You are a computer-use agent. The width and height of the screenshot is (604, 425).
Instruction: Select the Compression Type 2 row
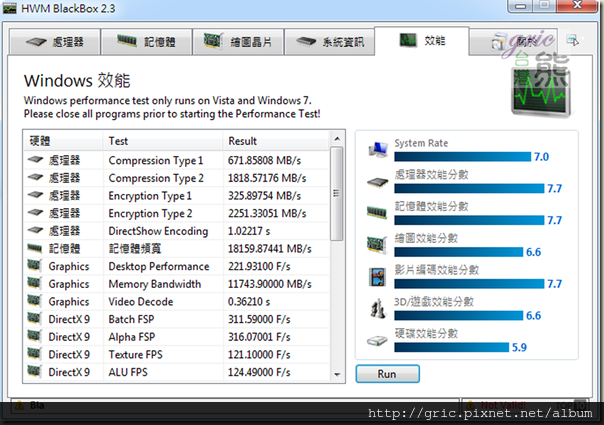(x=176, y=178)
